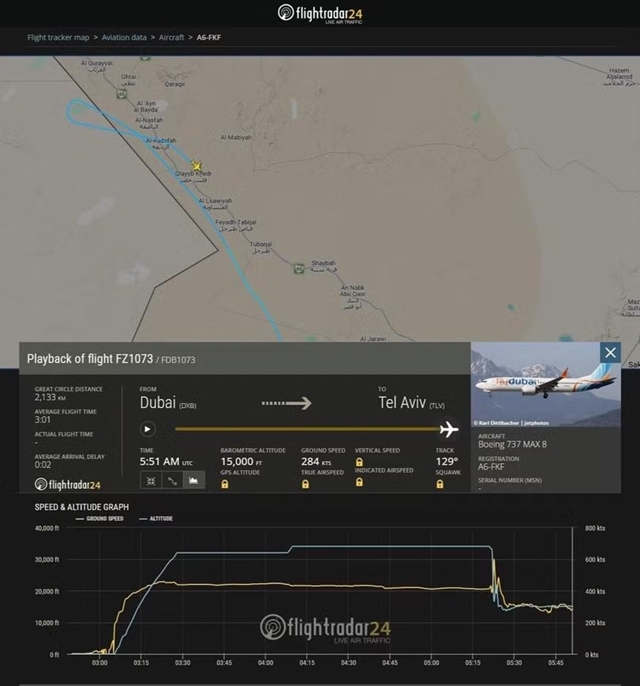The height and width of the screenshot is (686, 640).
Task: Click the Tubarjal map label
Action: coord(261,247)
